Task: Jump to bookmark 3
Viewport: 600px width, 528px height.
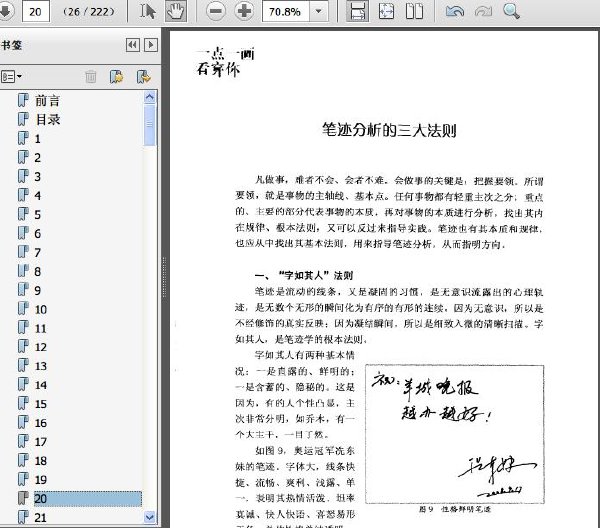Action: point(38,176)
